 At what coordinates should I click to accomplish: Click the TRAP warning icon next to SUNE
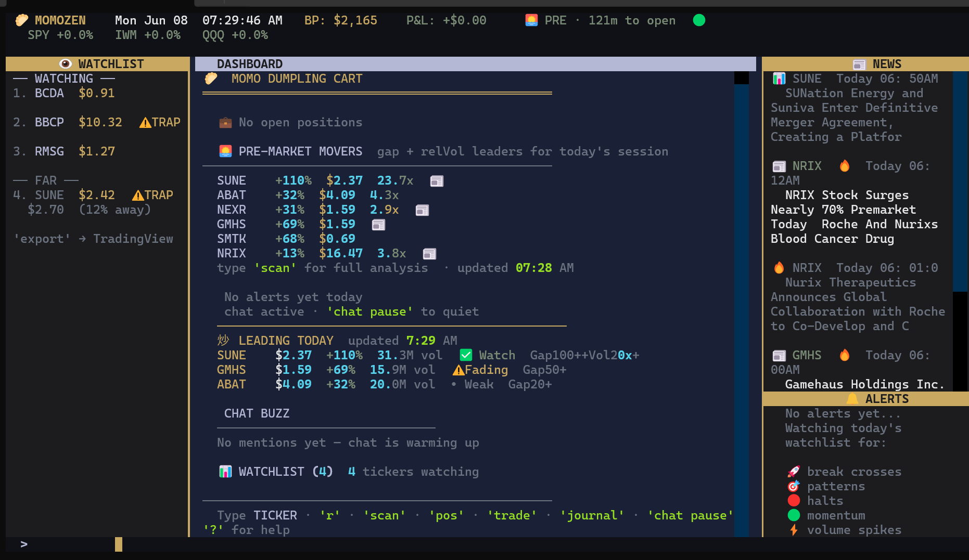click(x=138, y=196)
